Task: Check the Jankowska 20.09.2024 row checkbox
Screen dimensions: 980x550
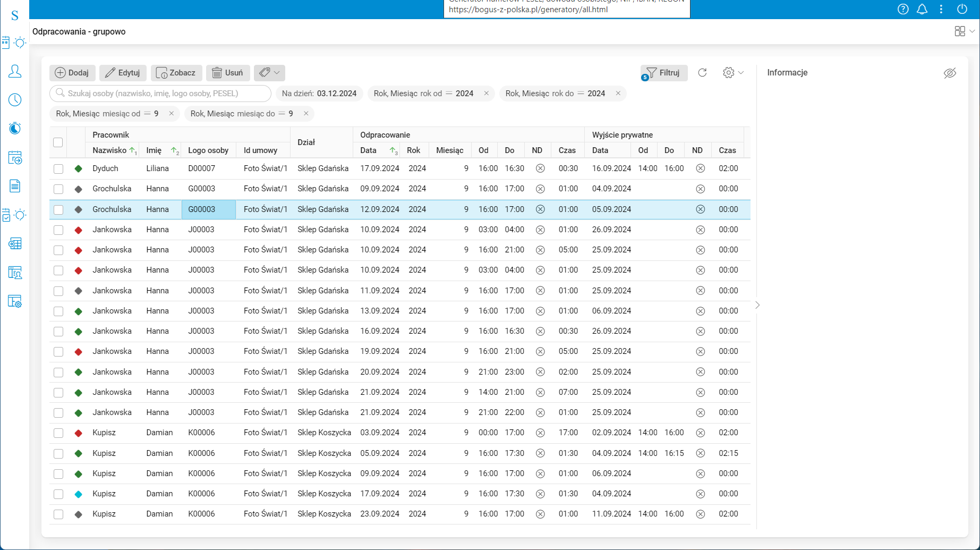Action: point(58,373)
